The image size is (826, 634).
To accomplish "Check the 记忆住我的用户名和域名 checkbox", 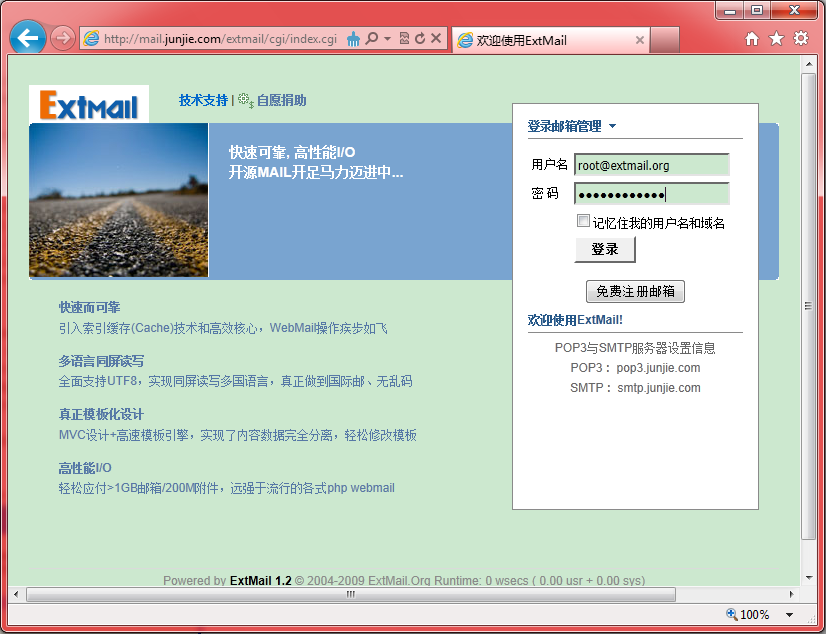I will coord(583,221).
